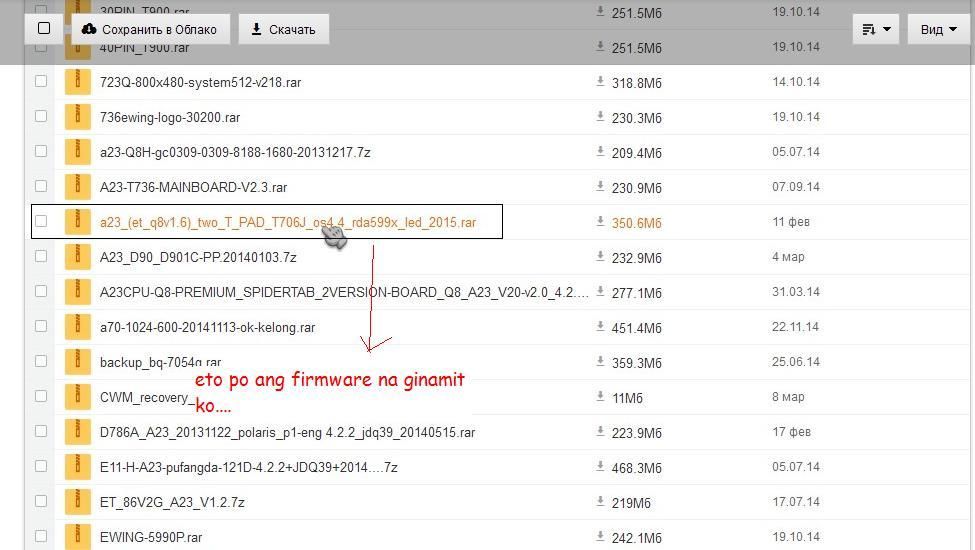Click download arrow beside 11Мб size
975x550 pixels.
[x=600, y=397]
